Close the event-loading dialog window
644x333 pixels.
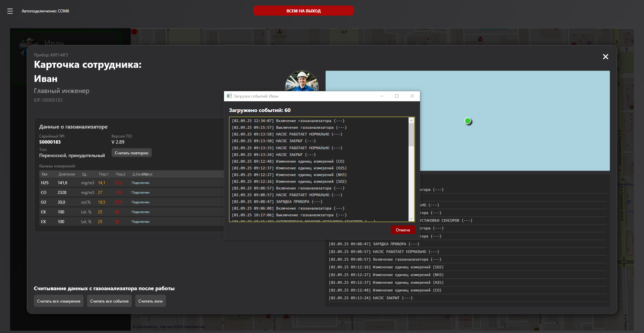point(412,96)
